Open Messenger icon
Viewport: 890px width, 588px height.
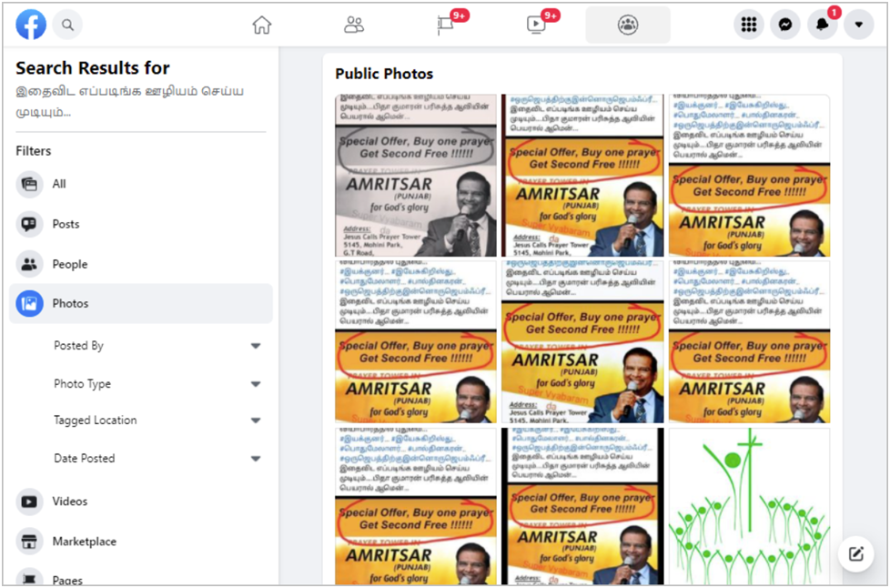click(x=785, y=25)
